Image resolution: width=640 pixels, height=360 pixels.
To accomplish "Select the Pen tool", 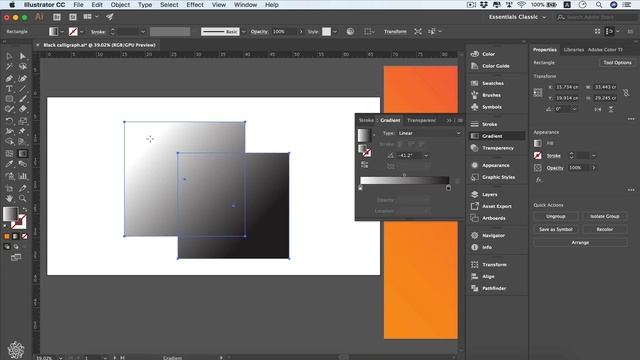I will (9, 78).
